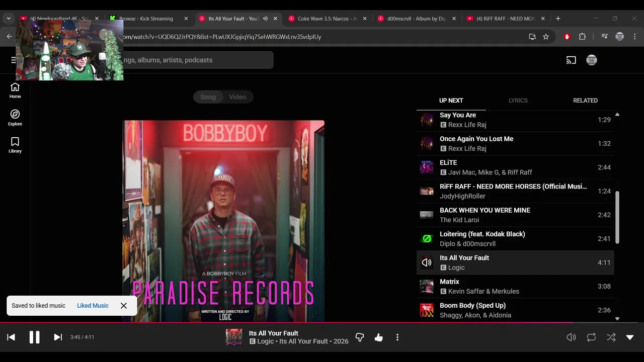Open a new browser tab
This screenshot has height=362, width=644.
pos(558,19)
